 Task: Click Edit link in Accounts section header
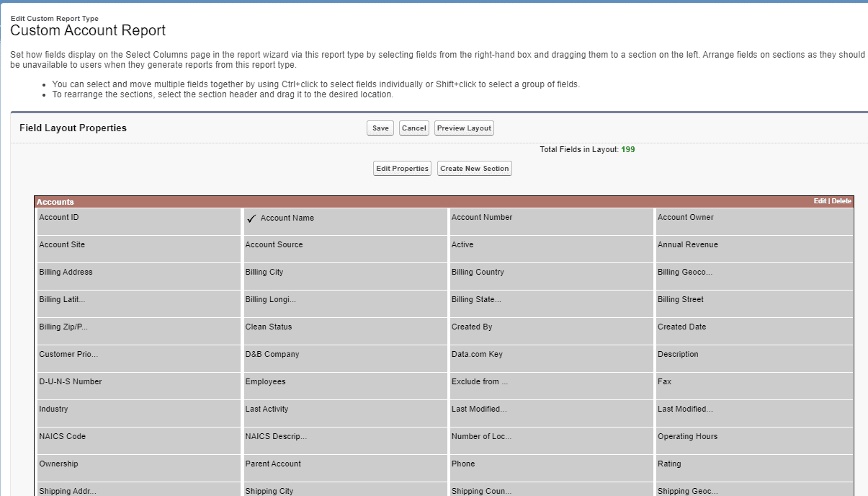(x=820, y=201)
